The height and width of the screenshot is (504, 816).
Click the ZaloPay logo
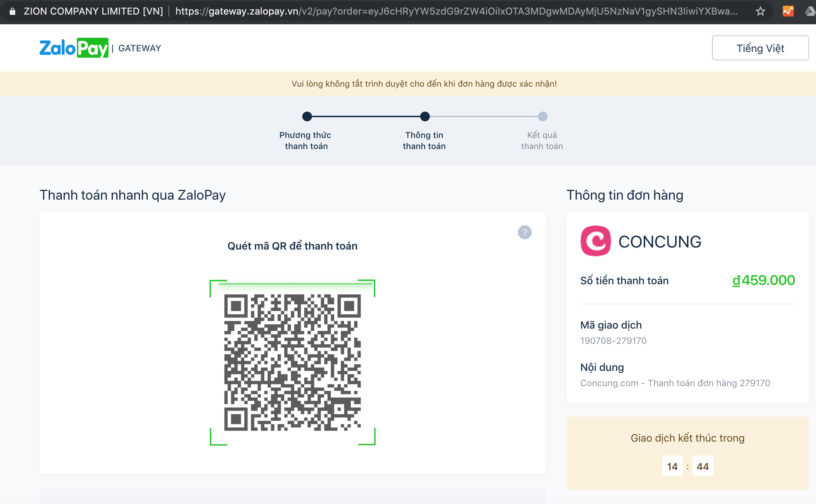click(x=74, y=48)
